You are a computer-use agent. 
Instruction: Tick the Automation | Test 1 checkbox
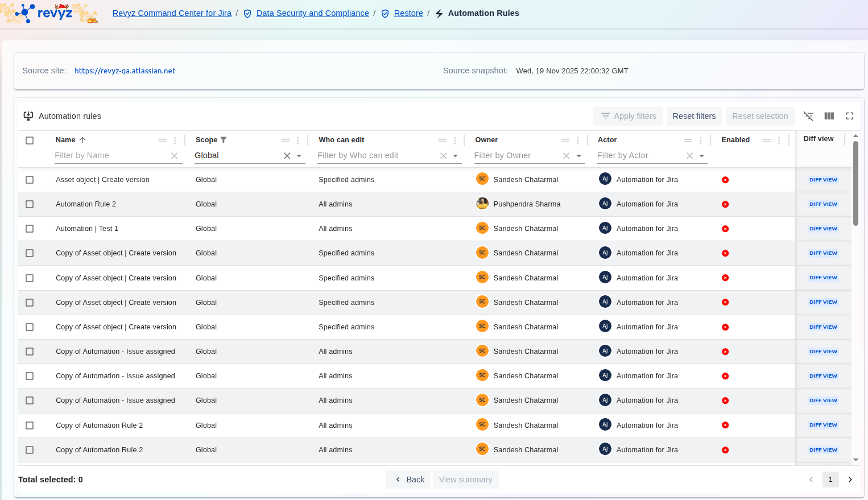coord(30,229)
